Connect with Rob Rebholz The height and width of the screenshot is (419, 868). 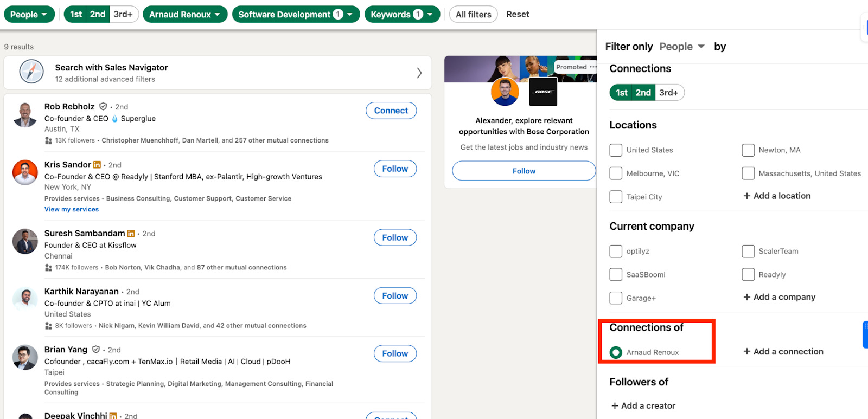(x=391, y=111)
